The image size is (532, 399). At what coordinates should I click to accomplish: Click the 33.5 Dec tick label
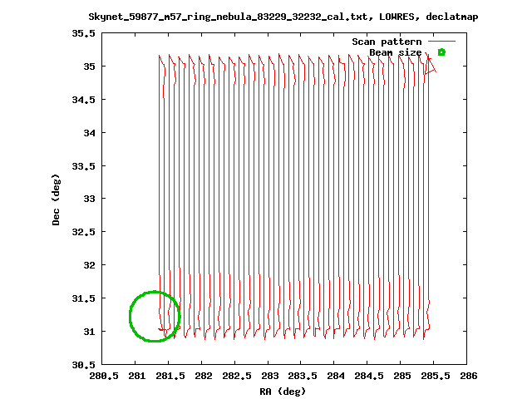(x=83, y=166)
